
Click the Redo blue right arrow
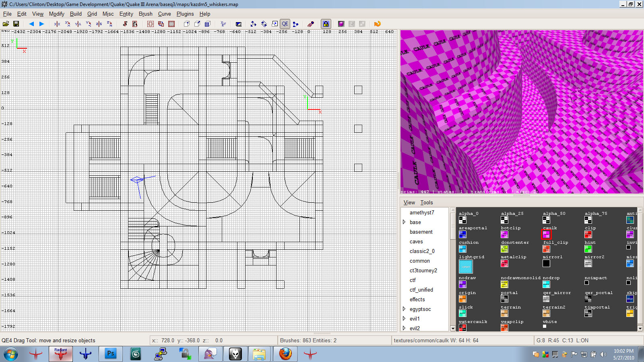pos(41,24)
